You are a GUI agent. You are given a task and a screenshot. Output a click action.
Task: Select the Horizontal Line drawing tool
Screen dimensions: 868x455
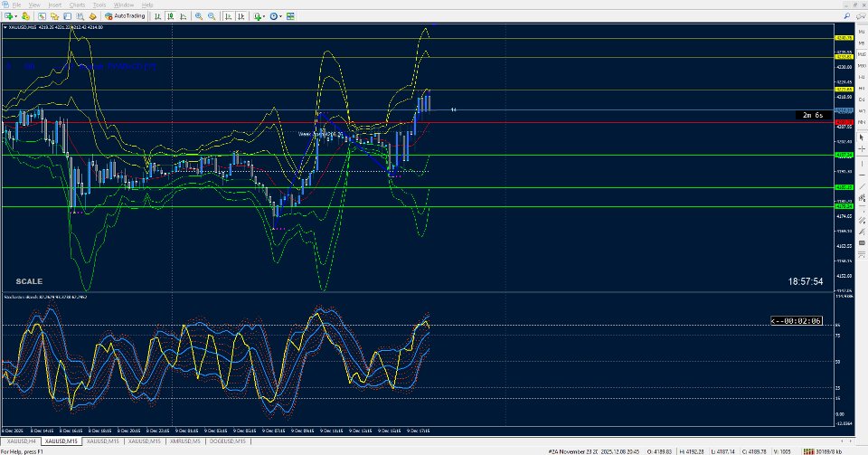[862, 175]
